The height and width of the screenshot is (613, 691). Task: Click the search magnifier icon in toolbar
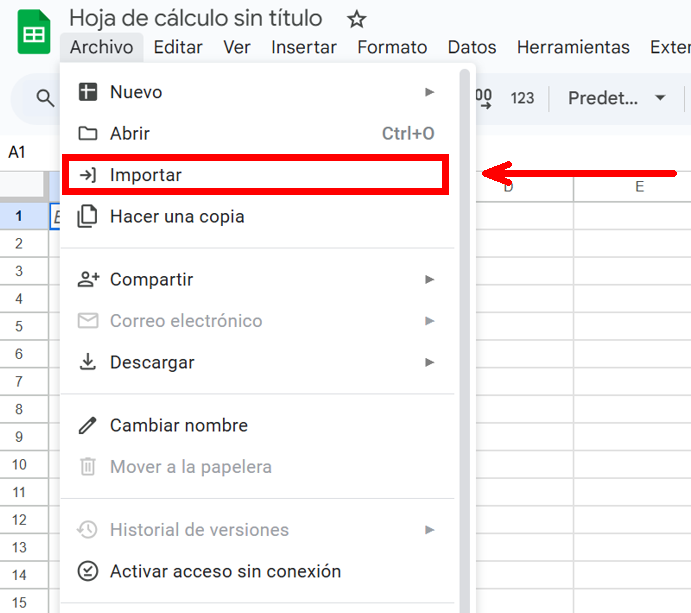pyautogui.click(x=45, y=98)
